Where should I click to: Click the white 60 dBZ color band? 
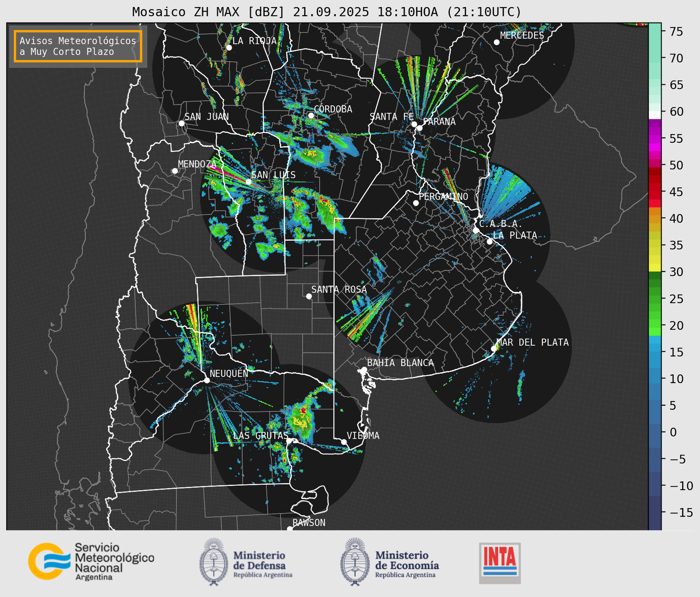coord(654,115)
